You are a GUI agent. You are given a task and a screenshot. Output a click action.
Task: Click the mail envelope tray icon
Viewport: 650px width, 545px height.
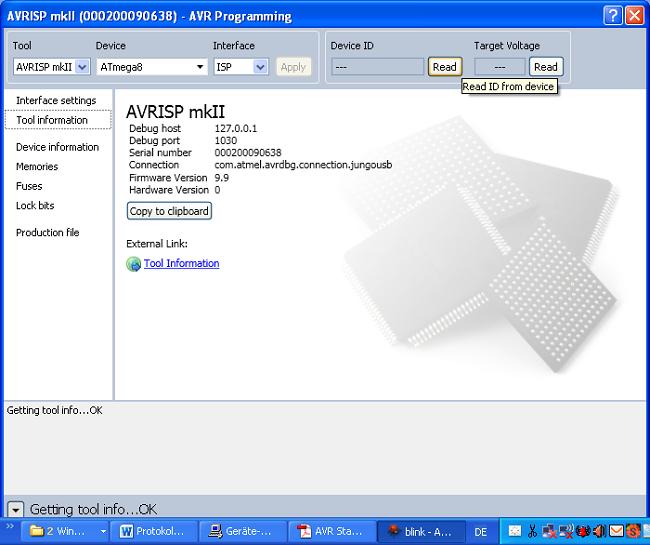pyautogui.click(x=616, y=531)
